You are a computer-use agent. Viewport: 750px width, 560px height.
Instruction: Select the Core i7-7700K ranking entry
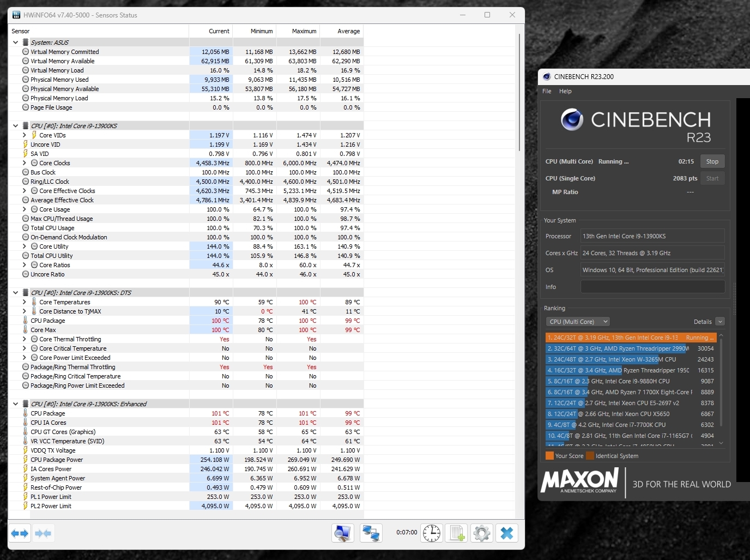pos(631,425)
